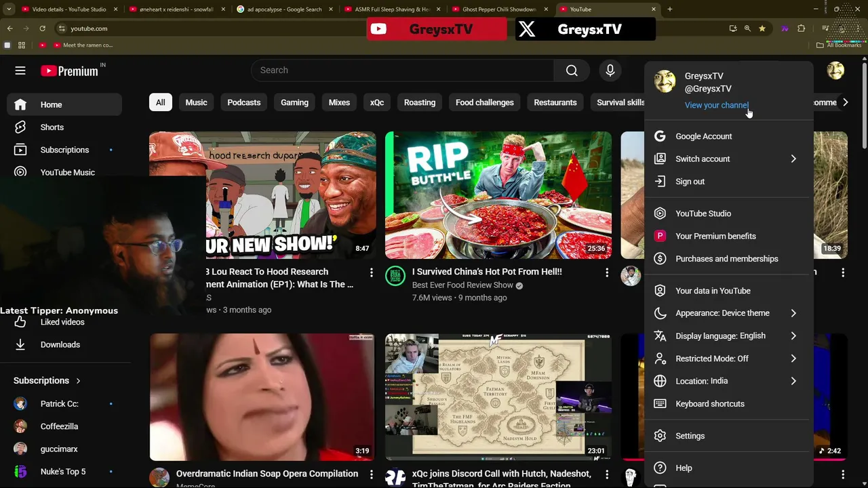Open Indian Soap Opera compilation thumbnail
The width and height of the screenshot is (868, 488).
tap(262, 397)
